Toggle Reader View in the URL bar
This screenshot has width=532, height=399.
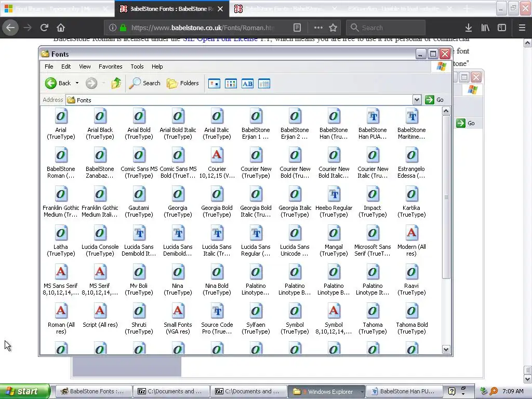point(297,28)
